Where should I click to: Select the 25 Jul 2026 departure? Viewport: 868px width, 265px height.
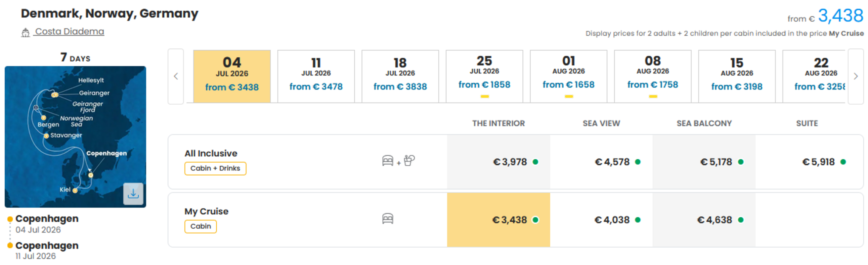coord(484,76)
